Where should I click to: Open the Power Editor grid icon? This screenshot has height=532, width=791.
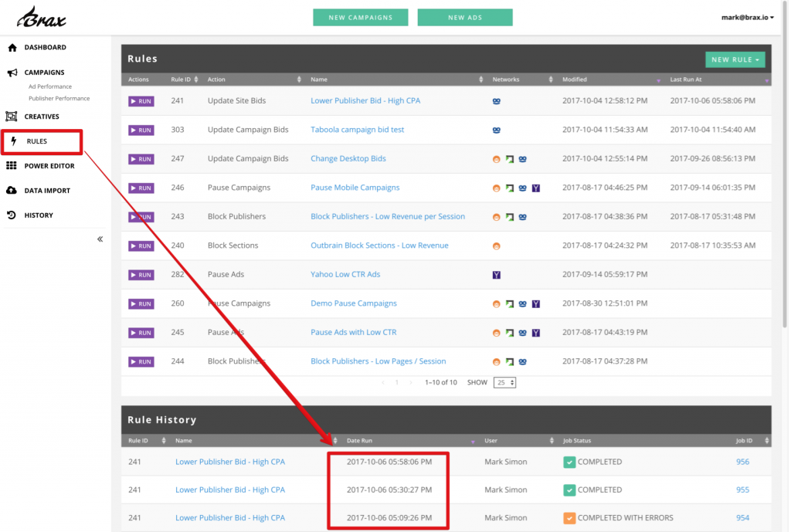11,166
